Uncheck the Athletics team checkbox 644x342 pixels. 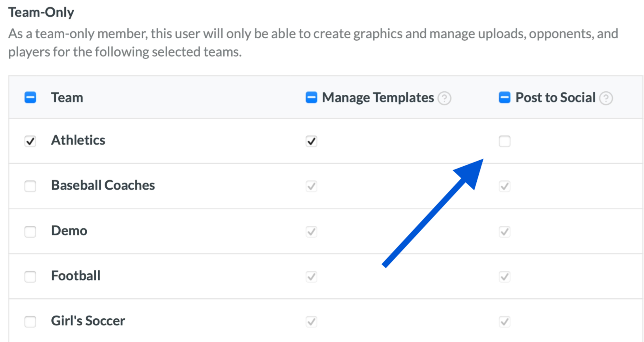(x=30, y=141)
